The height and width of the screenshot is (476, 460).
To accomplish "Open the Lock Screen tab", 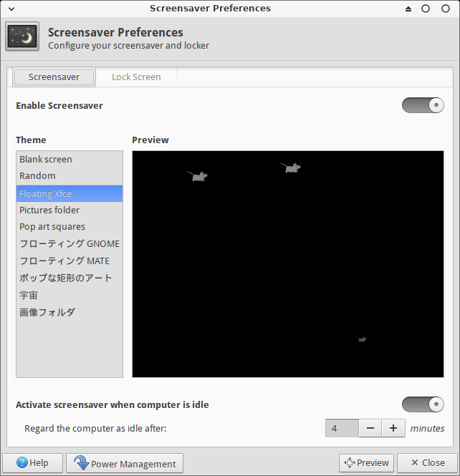I will (x=136, y=77).
